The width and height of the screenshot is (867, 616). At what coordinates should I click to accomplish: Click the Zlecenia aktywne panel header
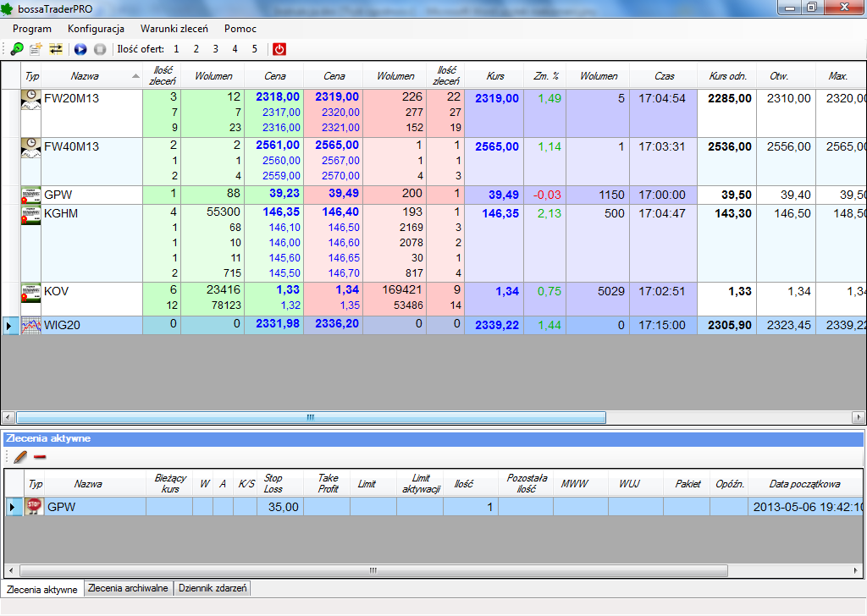tap(433, 438)
